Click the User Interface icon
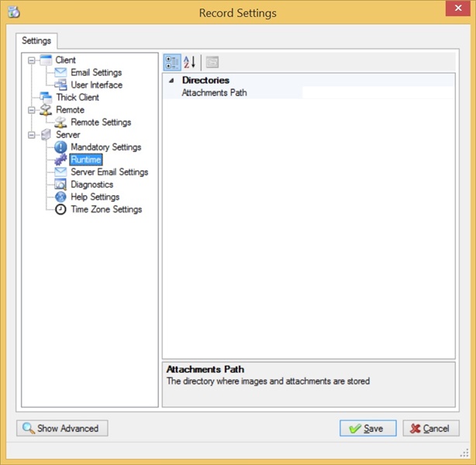Viewport: 476px width, 465px height. pos(60,84)
